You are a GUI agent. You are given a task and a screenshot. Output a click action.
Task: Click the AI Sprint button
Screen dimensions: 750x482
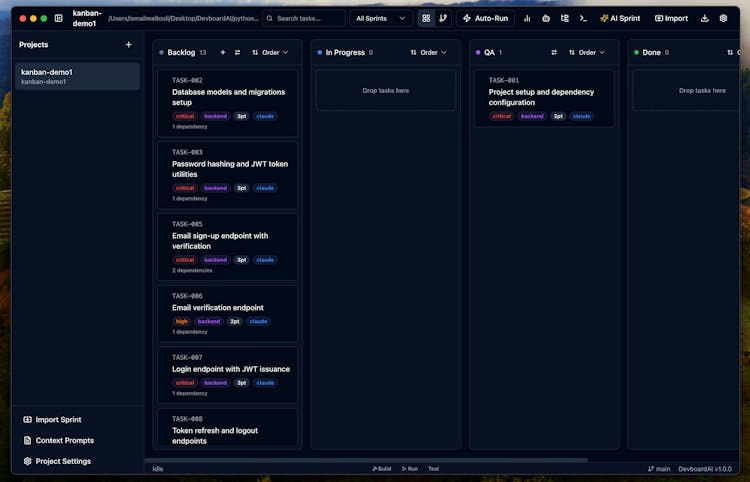click(x=620, y=18)
